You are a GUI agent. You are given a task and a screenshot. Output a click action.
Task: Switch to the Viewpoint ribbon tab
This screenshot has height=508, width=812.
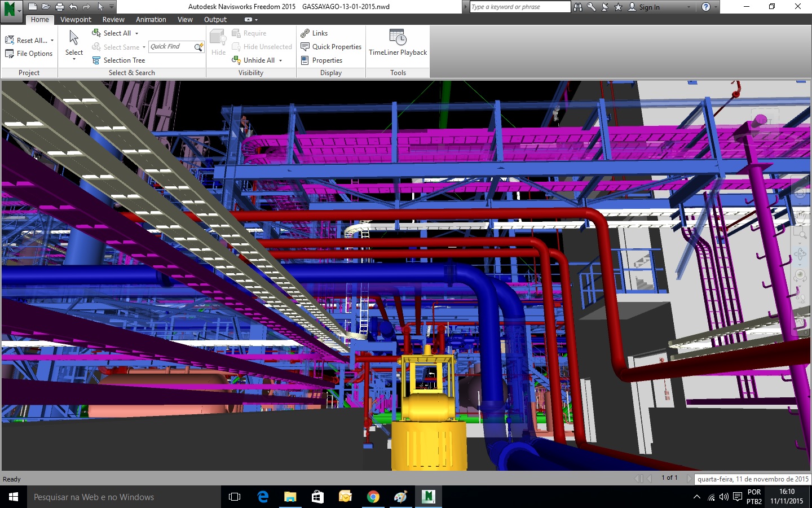tap(76, 20)
